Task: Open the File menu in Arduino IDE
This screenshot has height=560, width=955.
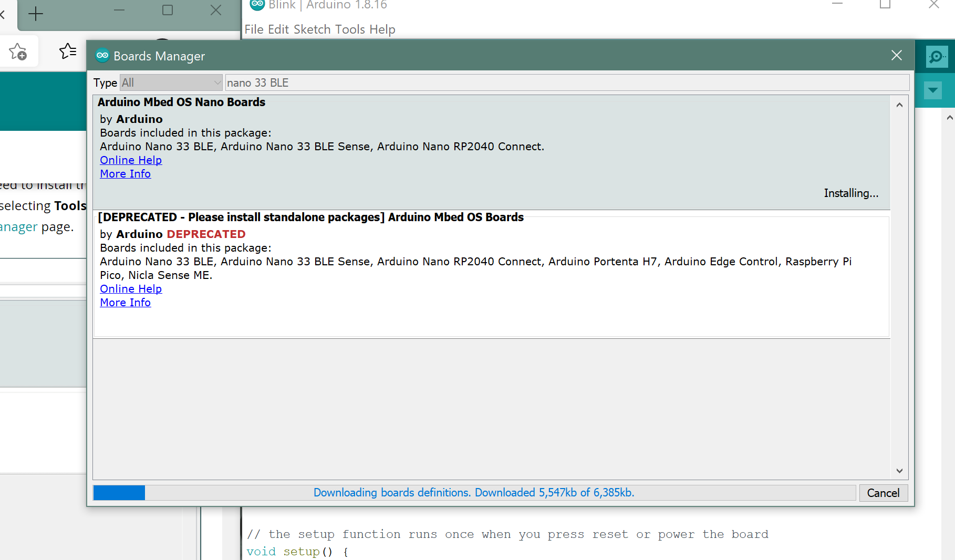Action: tap(254, 29)
